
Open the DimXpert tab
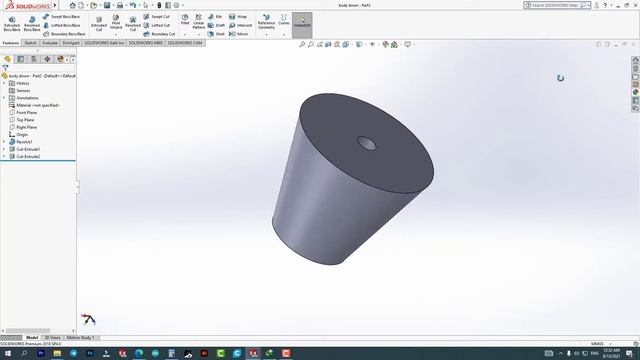[71, 43]
